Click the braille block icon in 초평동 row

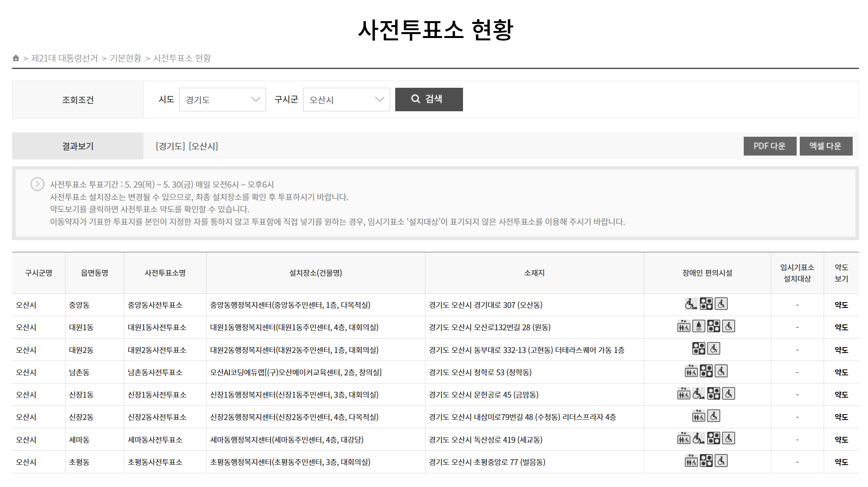coord(706,461)
